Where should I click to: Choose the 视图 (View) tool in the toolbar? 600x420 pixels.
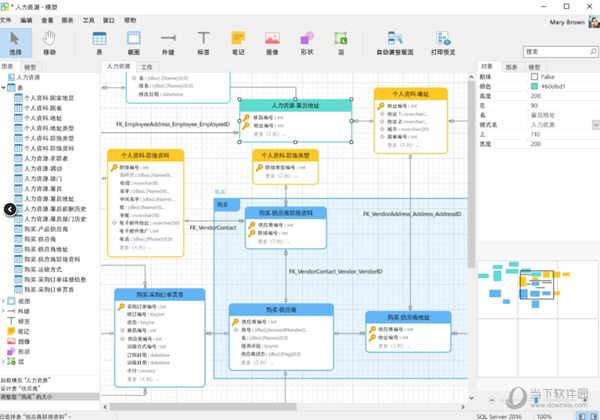(x=134, y=43)
